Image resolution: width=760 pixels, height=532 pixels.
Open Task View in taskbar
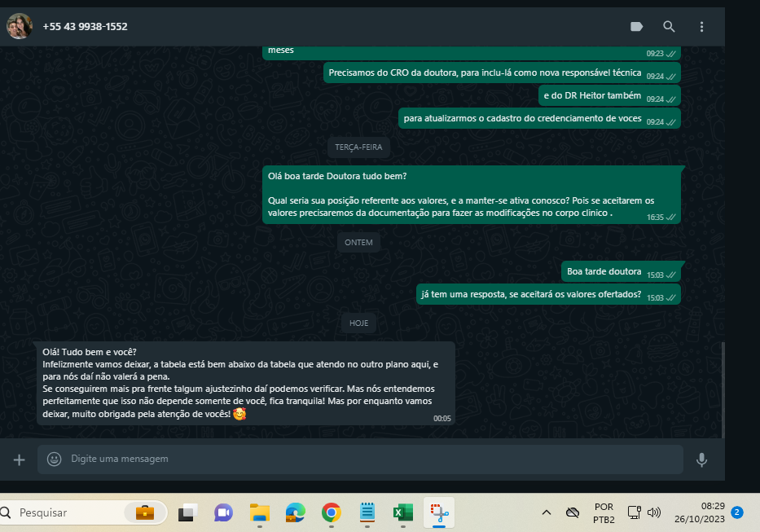coord(187,512)
